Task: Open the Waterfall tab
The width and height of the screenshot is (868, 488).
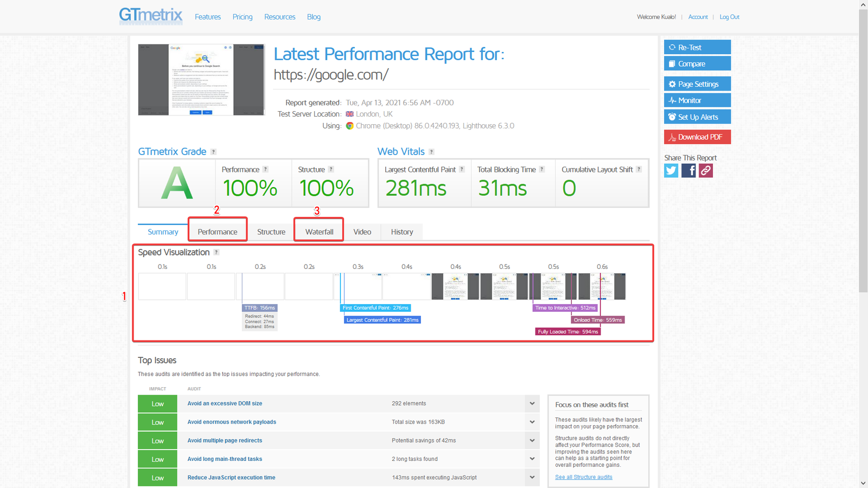Action: point(319,232)
